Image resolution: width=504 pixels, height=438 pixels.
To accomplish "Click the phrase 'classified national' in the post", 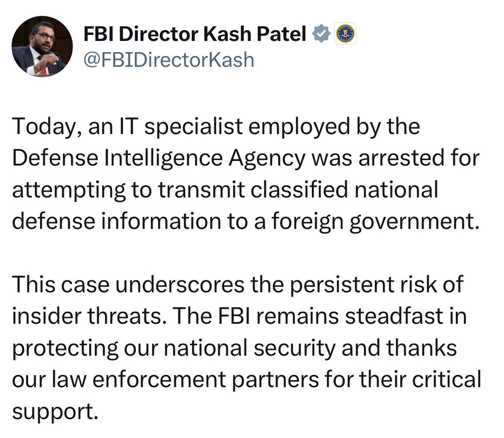I will coord(344,189).
